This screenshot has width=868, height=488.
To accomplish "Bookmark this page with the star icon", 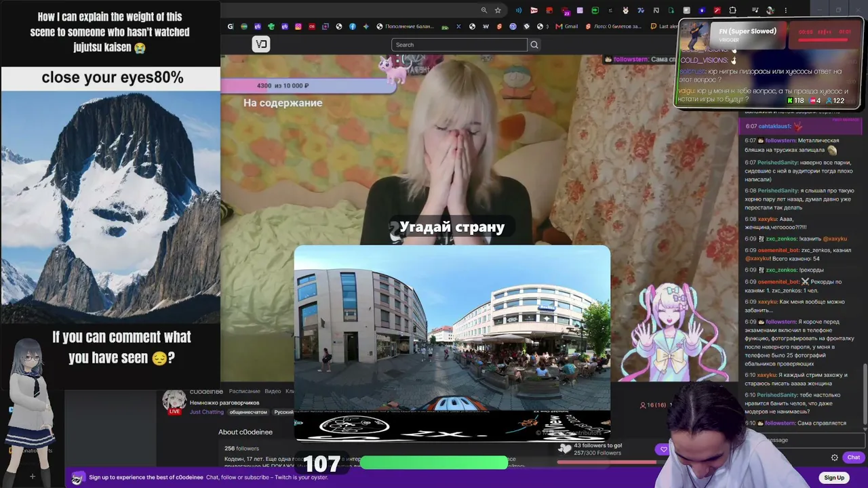I will 498,10.
